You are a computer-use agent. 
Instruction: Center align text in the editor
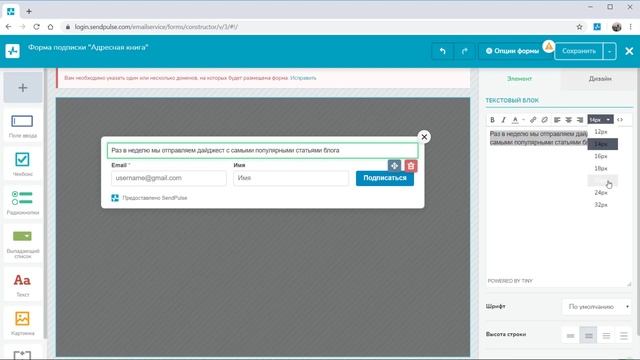click(x=569, y=120)
